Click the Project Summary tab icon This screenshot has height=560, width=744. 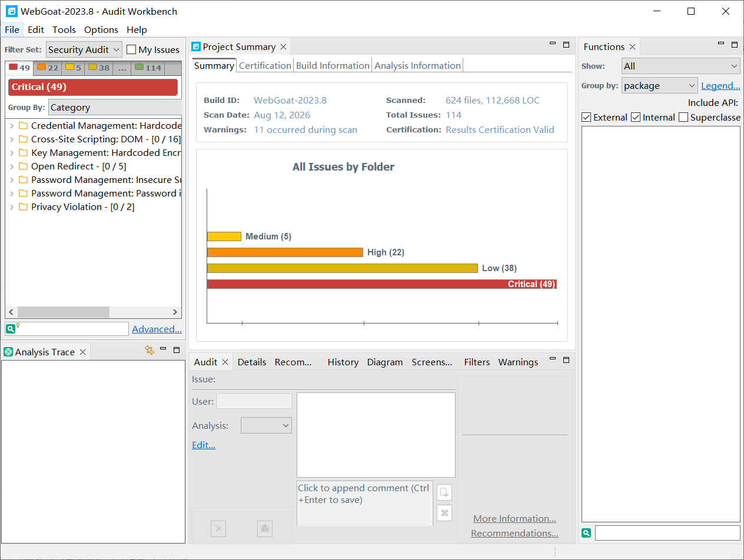pos(196,46)
